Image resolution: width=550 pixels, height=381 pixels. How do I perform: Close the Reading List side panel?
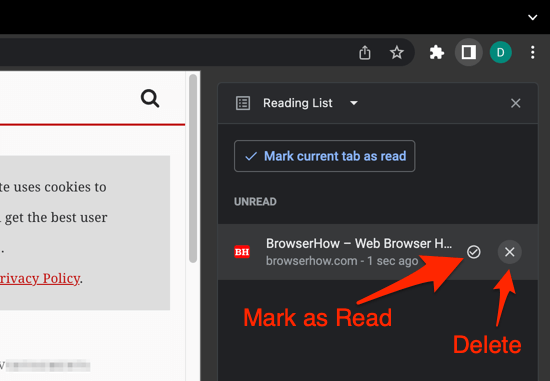[x=515, y=103]
